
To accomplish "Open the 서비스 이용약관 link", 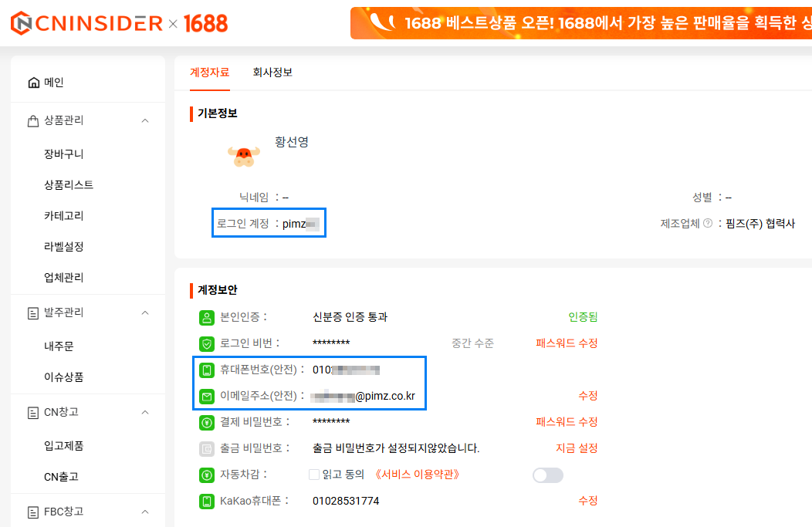I will point(422,475).
